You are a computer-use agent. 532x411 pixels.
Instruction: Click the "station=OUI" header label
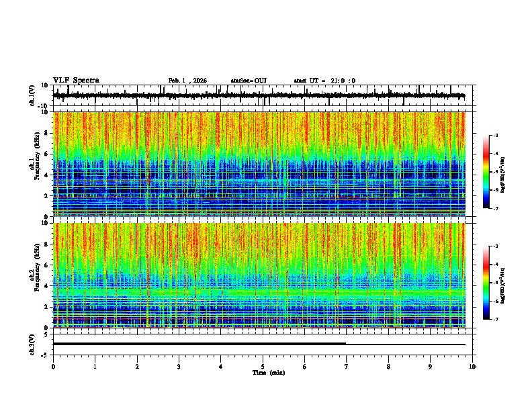[249, 81]
